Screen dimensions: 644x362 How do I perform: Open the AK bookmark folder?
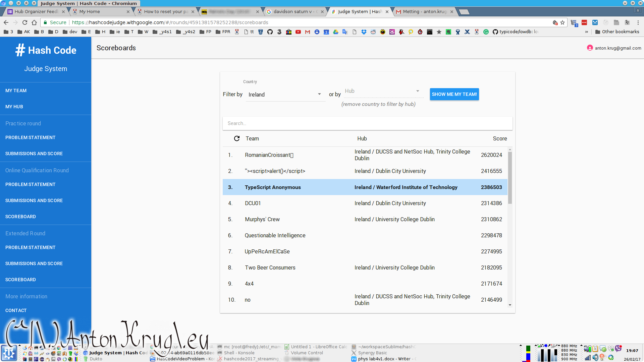tap(24, 32)
